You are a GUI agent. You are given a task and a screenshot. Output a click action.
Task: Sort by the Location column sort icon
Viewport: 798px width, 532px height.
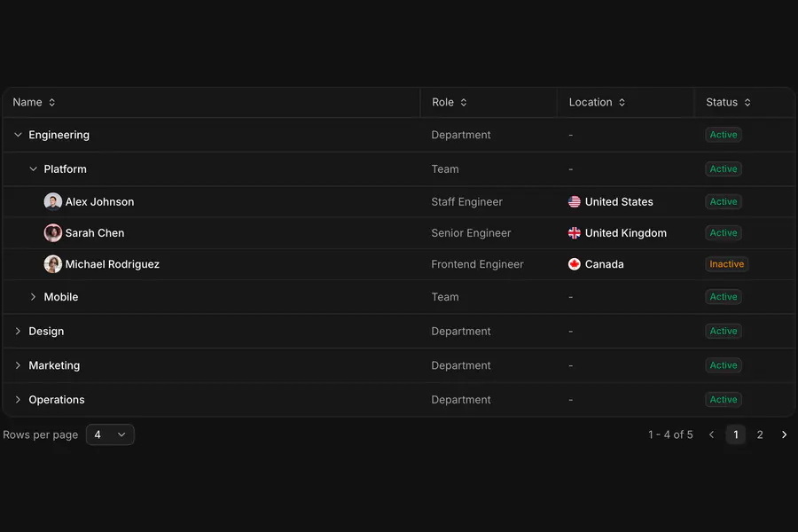click(622, 102)
